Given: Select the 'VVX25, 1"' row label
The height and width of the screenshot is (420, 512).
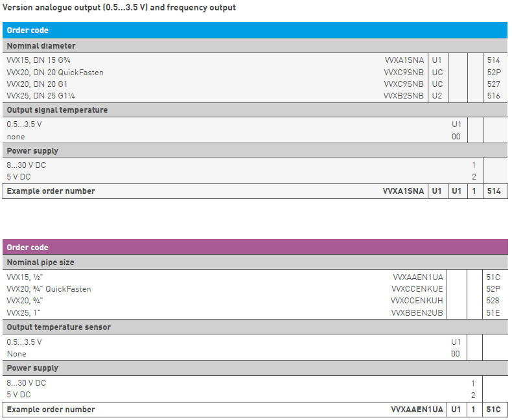Looking at the screenshot, I should coord(23,312).
